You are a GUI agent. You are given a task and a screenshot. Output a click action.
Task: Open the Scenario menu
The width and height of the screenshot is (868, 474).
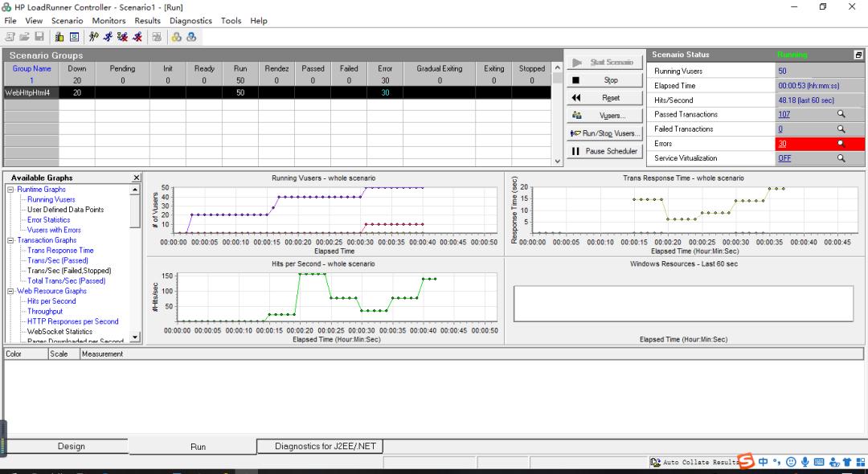[x=67, y=20]
